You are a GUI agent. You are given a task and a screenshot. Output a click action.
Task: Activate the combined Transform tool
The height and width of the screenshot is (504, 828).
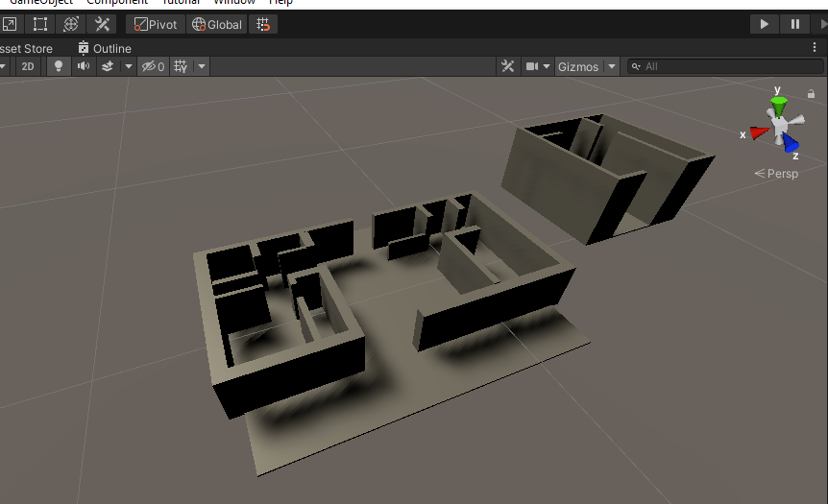click(70, 24)
